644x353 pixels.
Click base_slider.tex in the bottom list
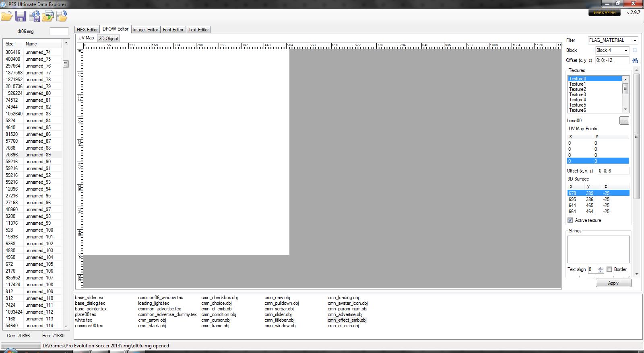(89, 298)
